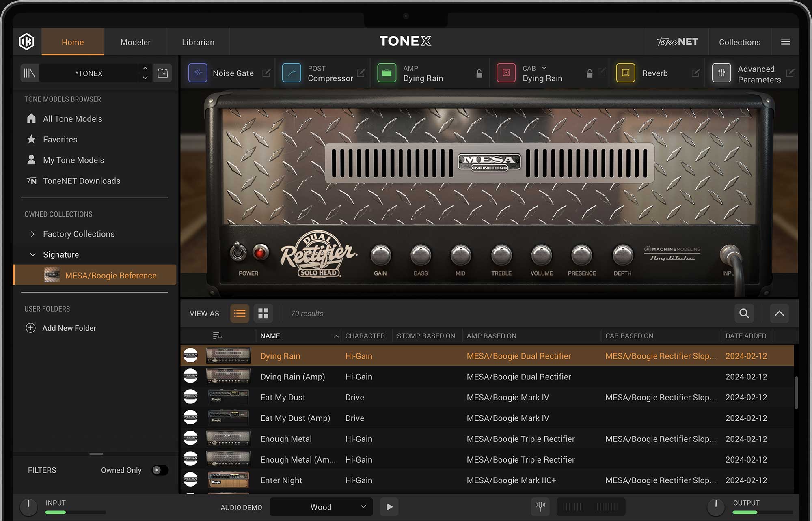Click the audio demo play button
812x521 pixels.
coord(388,507)
